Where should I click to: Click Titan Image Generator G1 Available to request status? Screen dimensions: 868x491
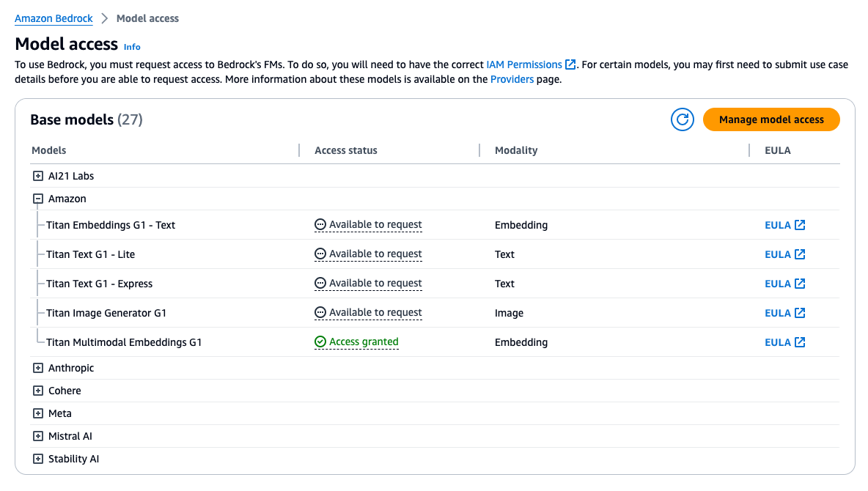point(369,313)
